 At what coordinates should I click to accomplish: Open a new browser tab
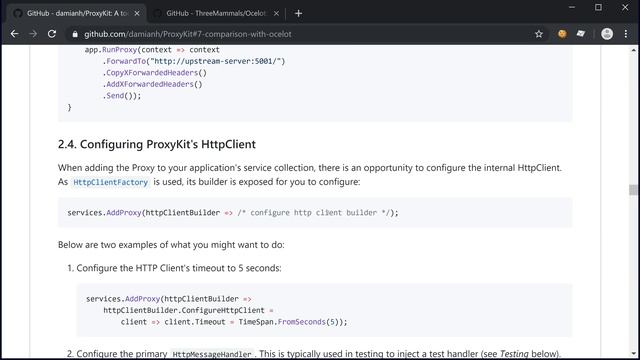click(x=298, y=13)
